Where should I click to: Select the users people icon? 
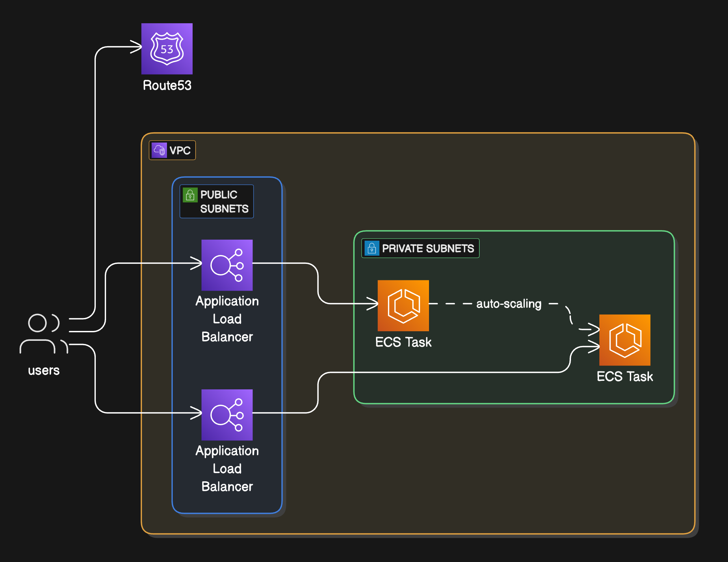44,334
